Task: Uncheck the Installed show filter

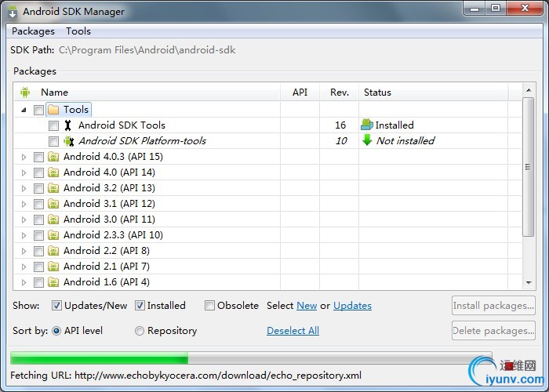Action: coord(140,306)
